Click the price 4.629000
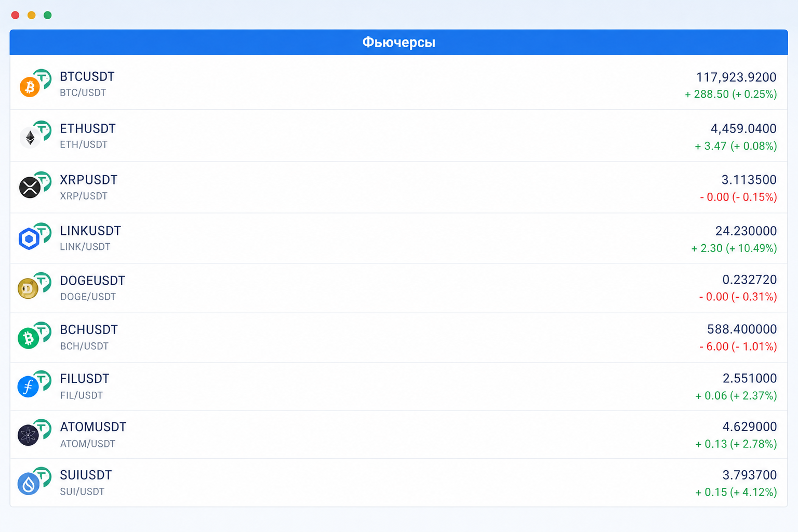Image resolution: width=798 pixels, height=532 pixels. [x=750, y=427]
